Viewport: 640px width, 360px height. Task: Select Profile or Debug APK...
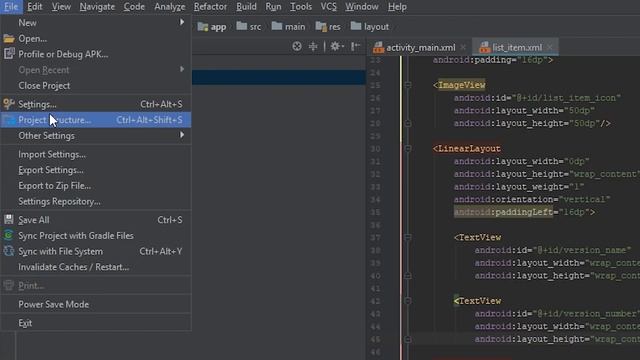click(96, 54)
